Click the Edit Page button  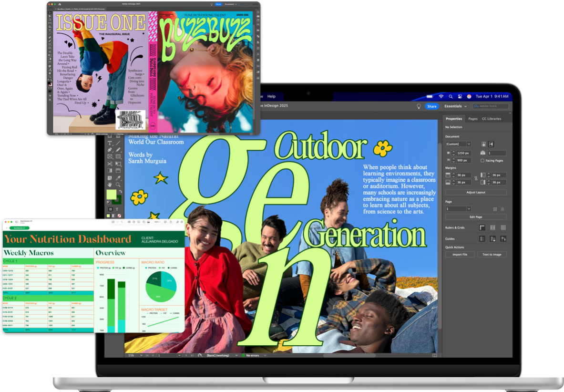tap(476, 217)
